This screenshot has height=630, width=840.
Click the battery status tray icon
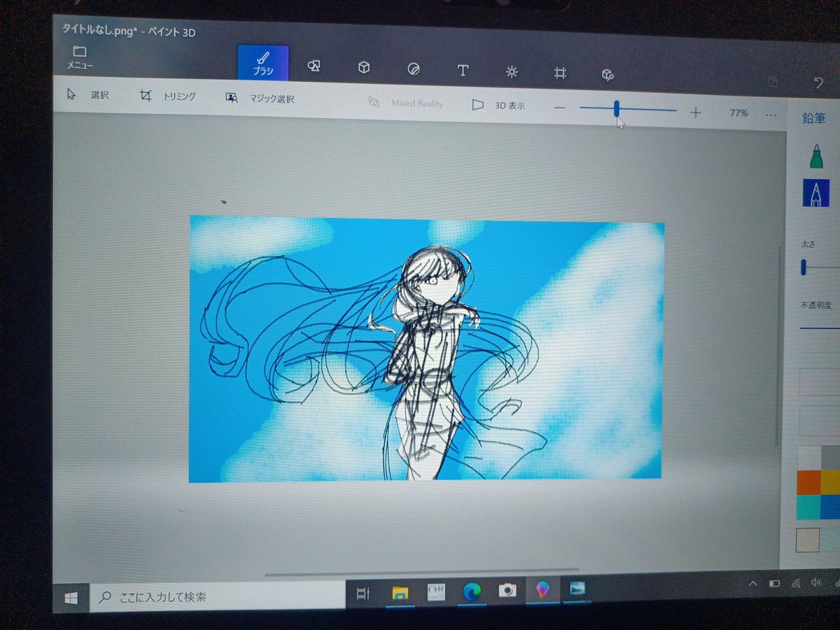(x=775, y=583)
